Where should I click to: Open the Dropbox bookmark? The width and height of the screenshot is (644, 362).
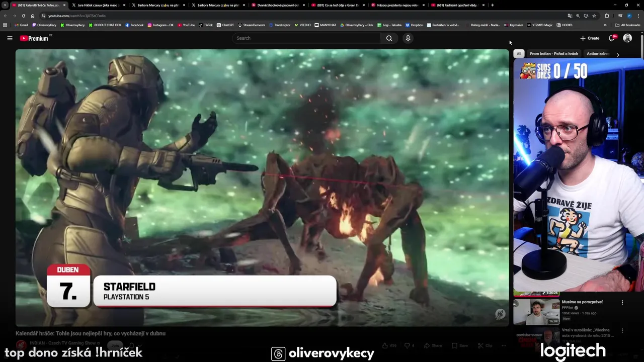click(x=414, y=25)
